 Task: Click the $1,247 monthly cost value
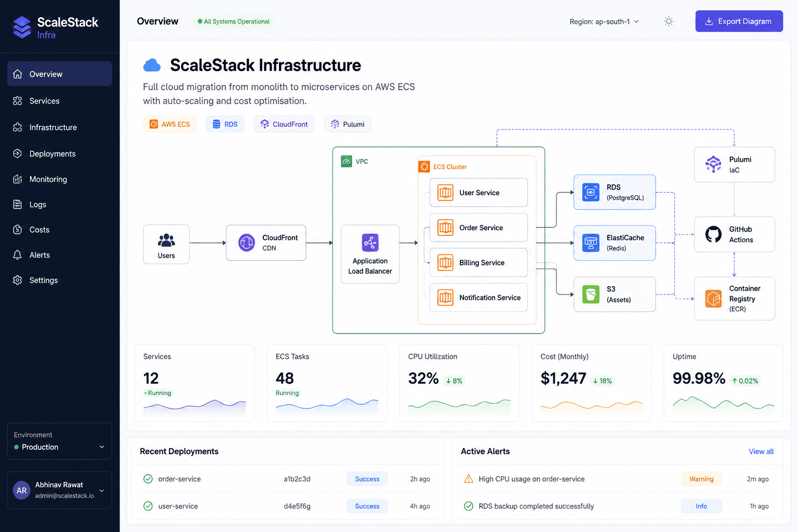tap(563, 379)
